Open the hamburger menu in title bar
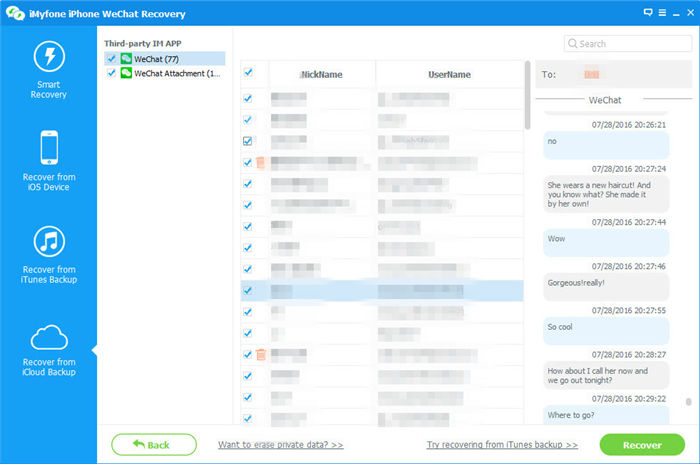This screenshot has width=700, height=464. pos(662,13)
